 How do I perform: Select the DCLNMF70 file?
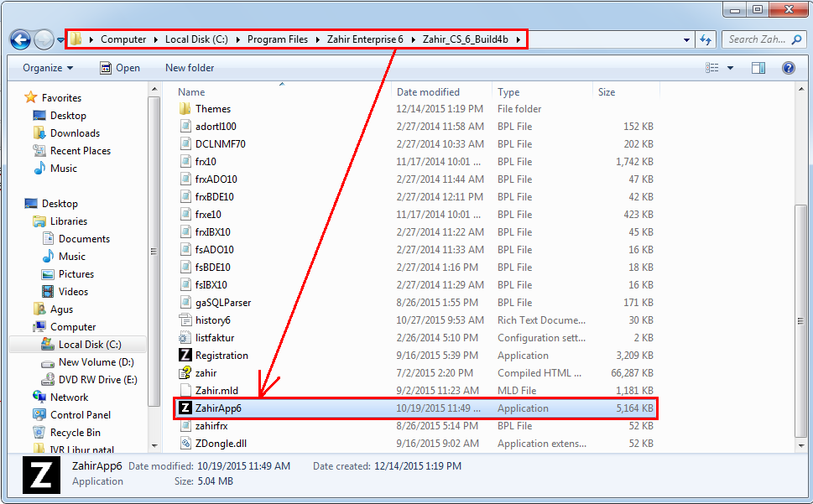click(x=220, y=144)
